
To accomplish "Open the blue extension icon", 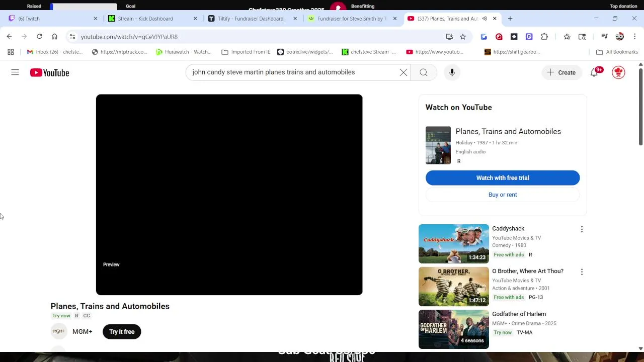I will point(484,37).
